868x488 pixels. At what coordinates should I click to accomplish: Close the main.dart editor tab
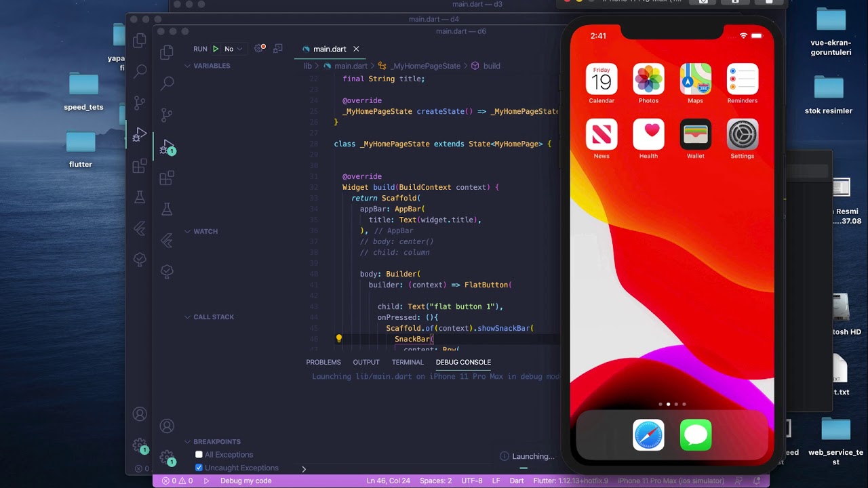pos(356,49)
